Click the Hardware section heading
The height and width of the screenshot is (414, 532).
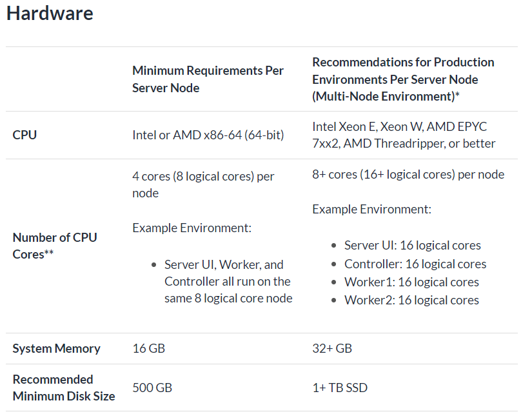pyautogui.click(x=50, y=14)
